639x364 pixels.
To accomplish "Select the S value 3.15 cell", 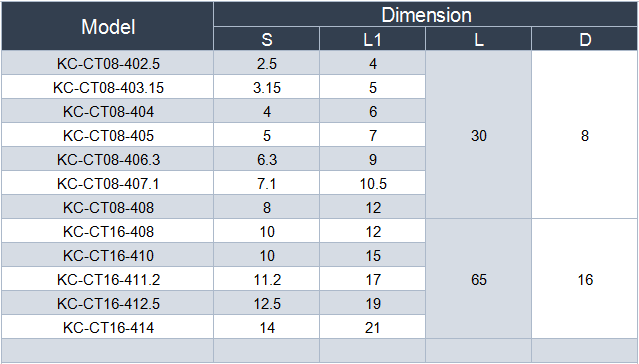I will point(267,87).
